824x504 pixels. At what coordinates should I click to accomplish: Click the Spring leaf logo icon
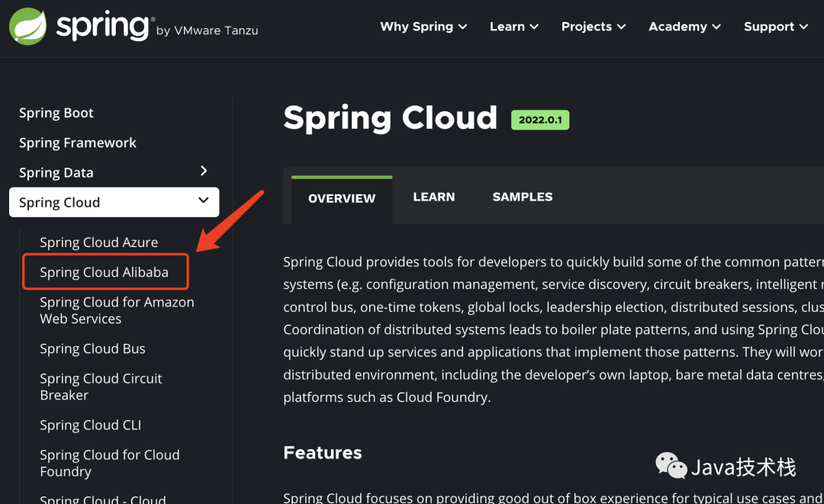click(28, 26)
